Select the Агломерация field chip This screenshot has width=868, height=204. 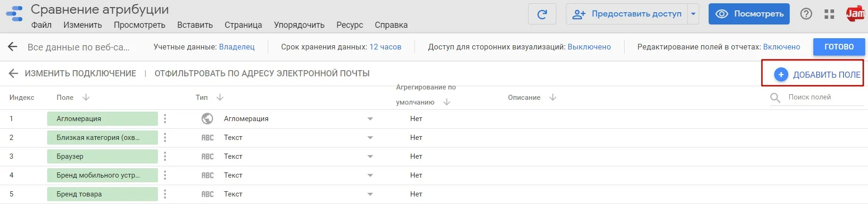(x=102, y=119)
